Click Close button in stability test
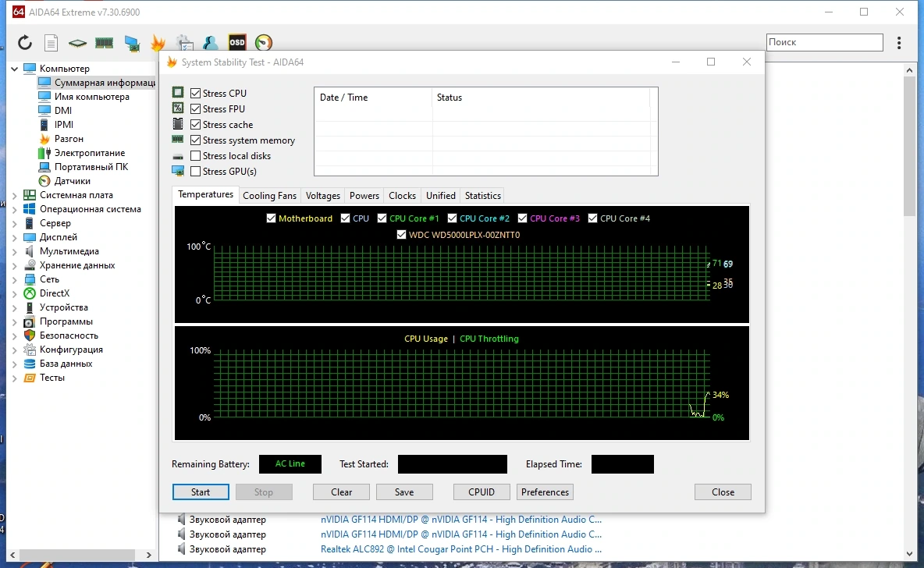Screen dimensions: 924x568 723,492
